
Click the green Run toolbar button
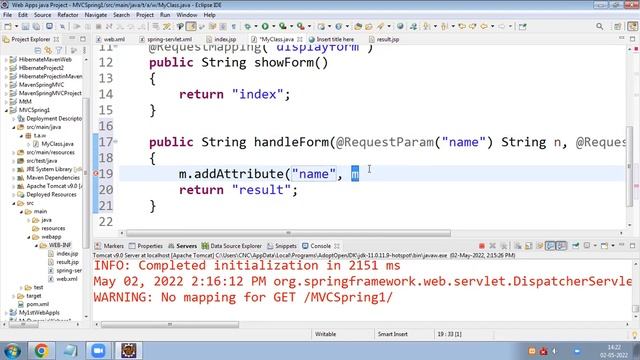coord(265,27)
